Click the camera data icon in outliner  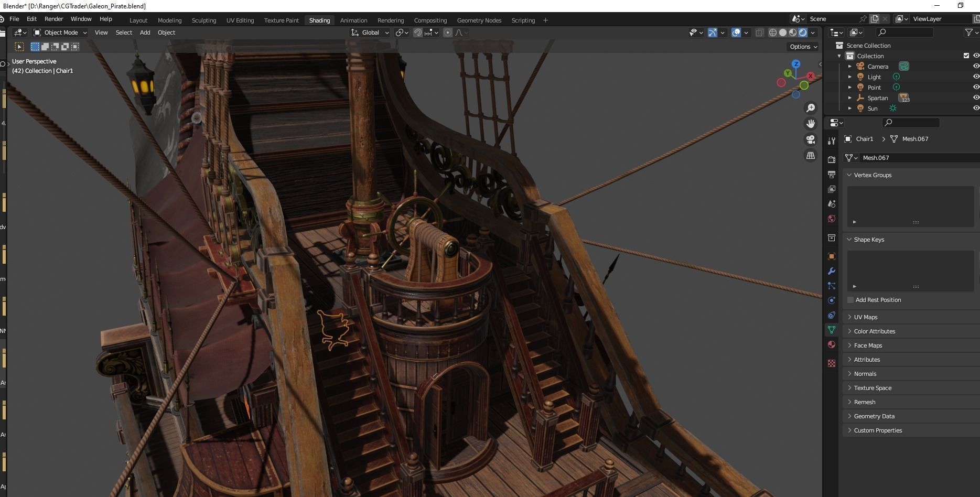(x=904, y=66)
